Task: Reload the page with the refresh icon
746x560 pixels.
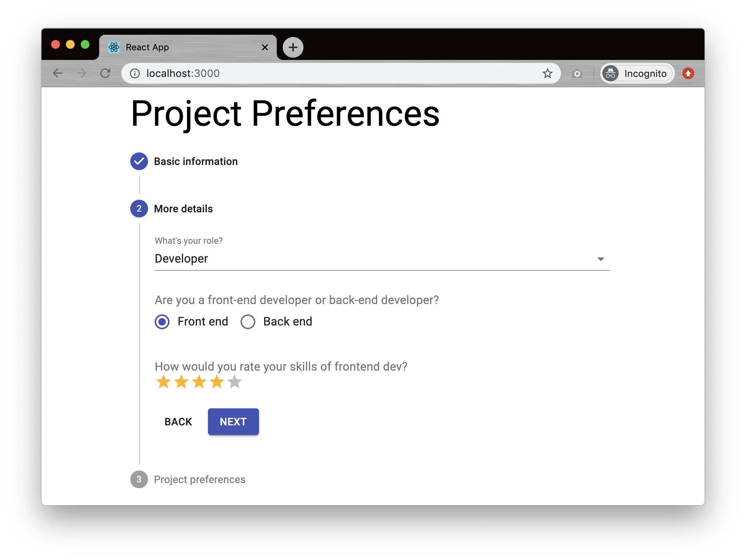Action: [x=105, y=73]
